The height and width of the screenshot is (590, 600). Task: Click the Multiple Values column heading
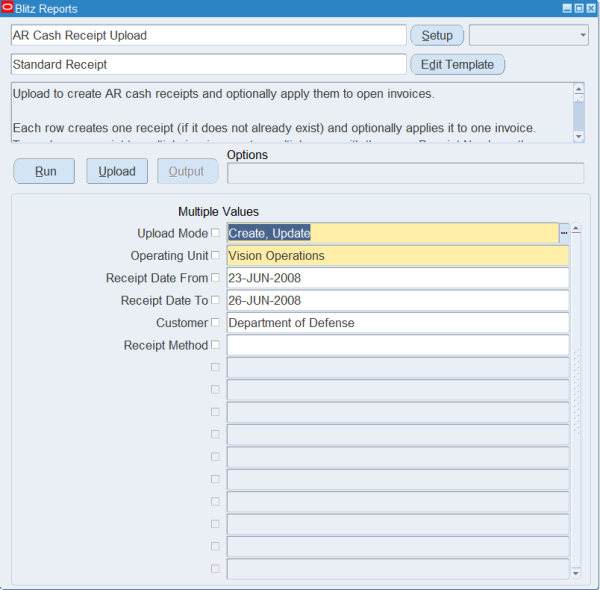pos(218,212)
